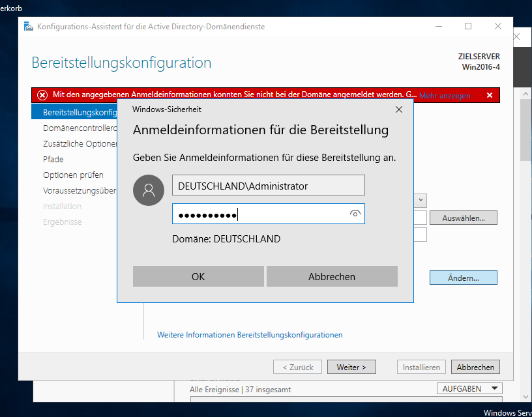Screen dimensions: 532x417
Task: Open the partially hidden dropdown arrow
Action: coord(421,201)
